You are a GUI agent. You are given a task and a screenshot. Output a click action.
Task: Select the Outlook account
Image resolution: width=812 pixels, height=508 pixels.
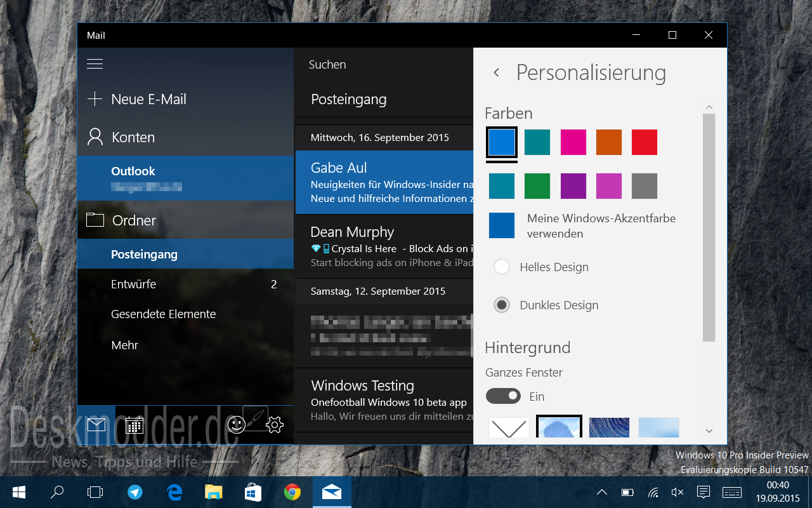185,178
